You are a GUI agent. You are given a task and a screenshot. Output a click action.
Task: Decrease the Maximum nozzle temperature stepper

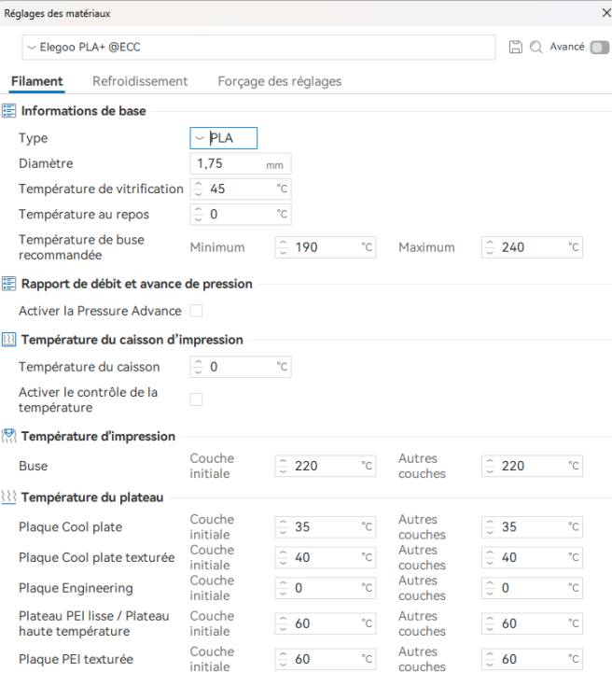(x=490, y=252)
